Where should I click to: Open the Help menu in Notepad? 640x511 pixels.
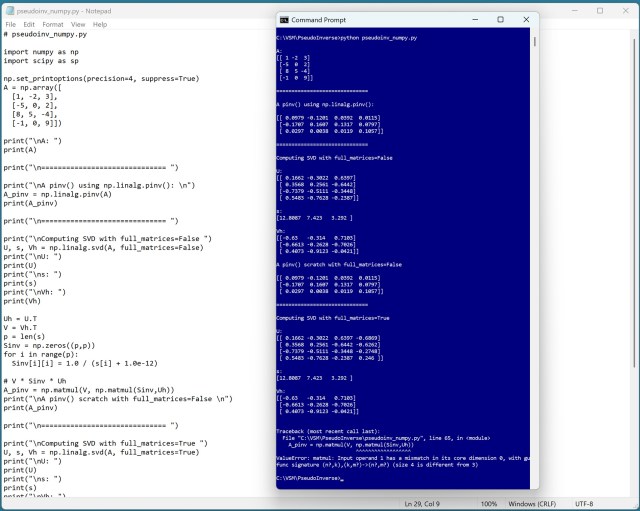[100, 24]
